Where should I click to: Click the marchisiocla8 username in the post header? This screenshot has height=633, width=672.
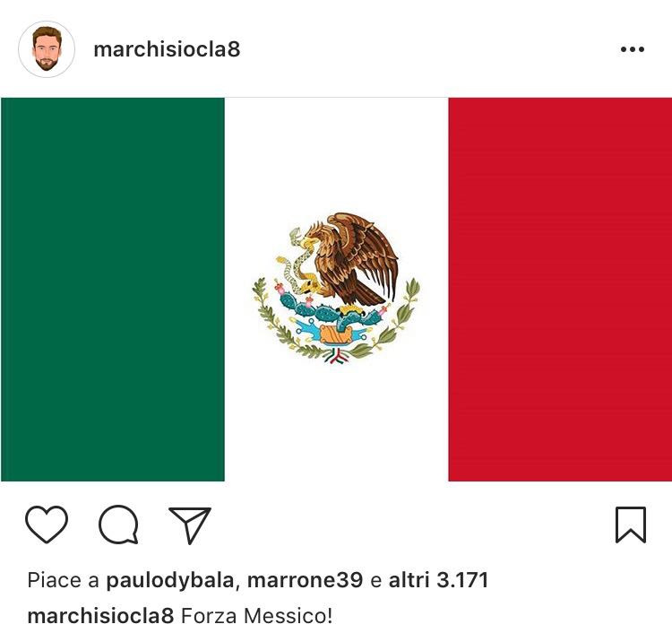167,49
